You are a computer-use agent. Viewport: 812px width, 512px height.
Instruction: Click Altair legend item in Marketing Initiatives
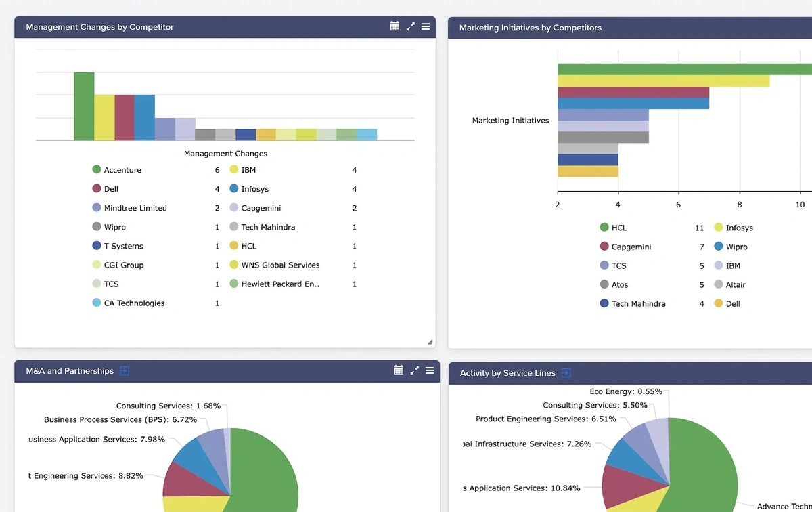point(730,284)
